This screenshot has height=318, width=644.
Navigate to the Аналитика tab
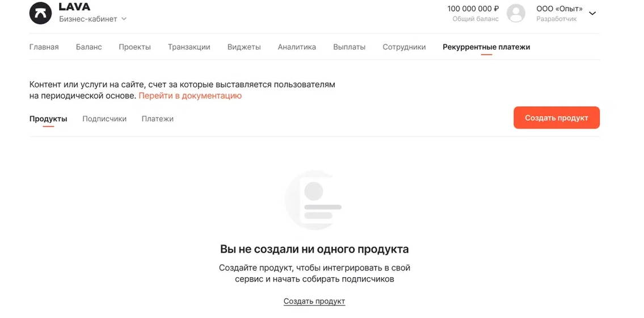pos(297,47)
